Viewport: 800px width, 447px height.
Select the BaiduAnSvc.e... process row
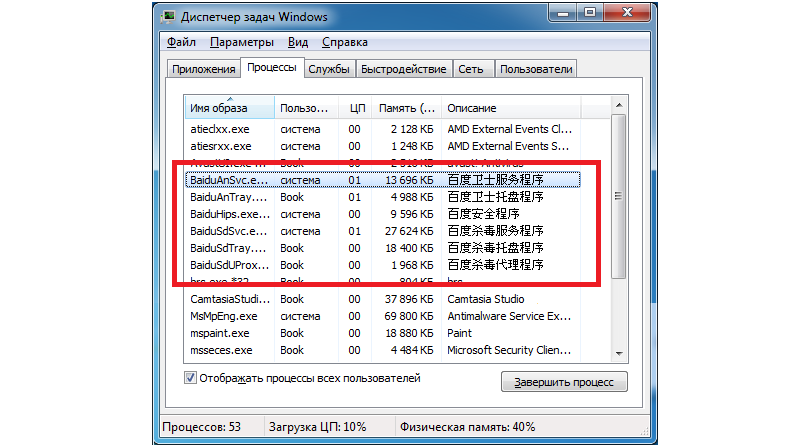click(x=383, y=180)
